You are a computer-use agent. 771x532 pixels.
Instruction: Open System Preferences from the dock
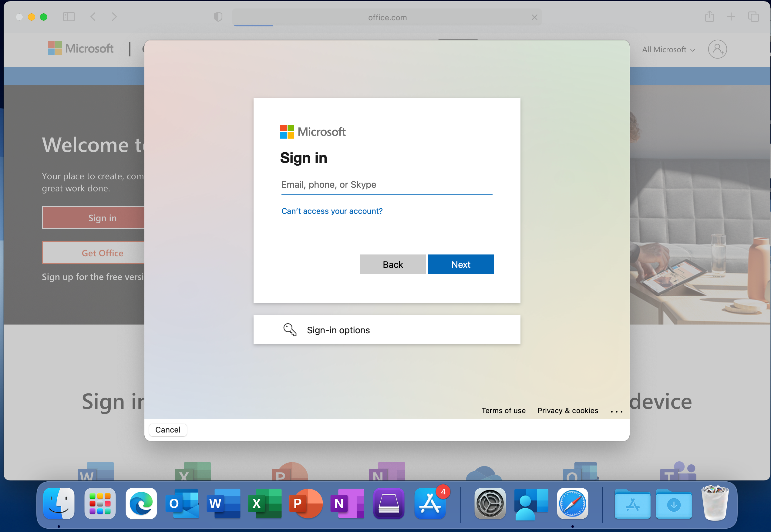[490, 503]
